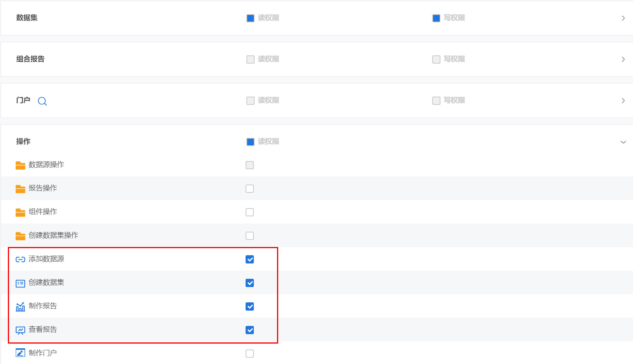Enable 组合报告 read permission checkbox
Image resolution: width=633 pixels, height=364 pixels.
(x=250, y=59)
